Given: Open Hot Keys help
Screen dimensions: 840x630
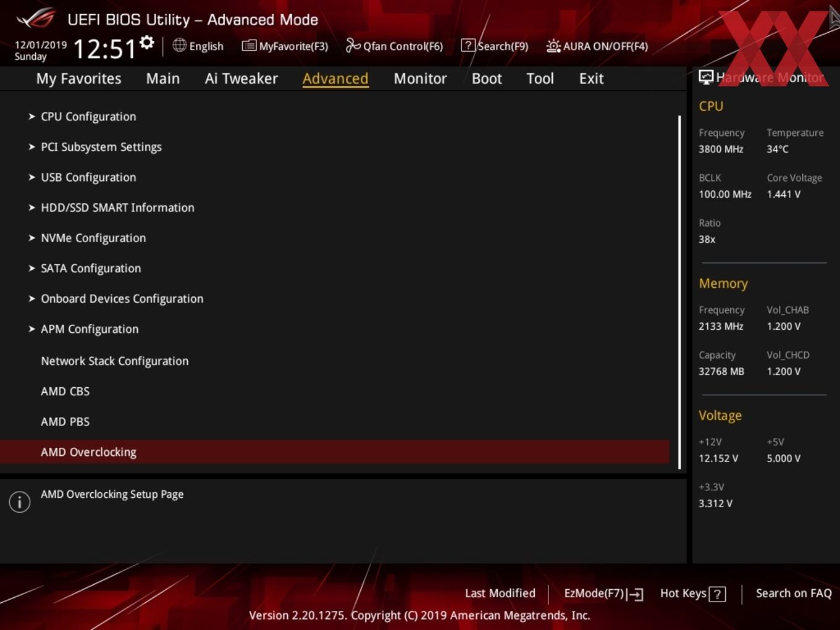Looking at the screenshot, I should click(x=683, y=593).
